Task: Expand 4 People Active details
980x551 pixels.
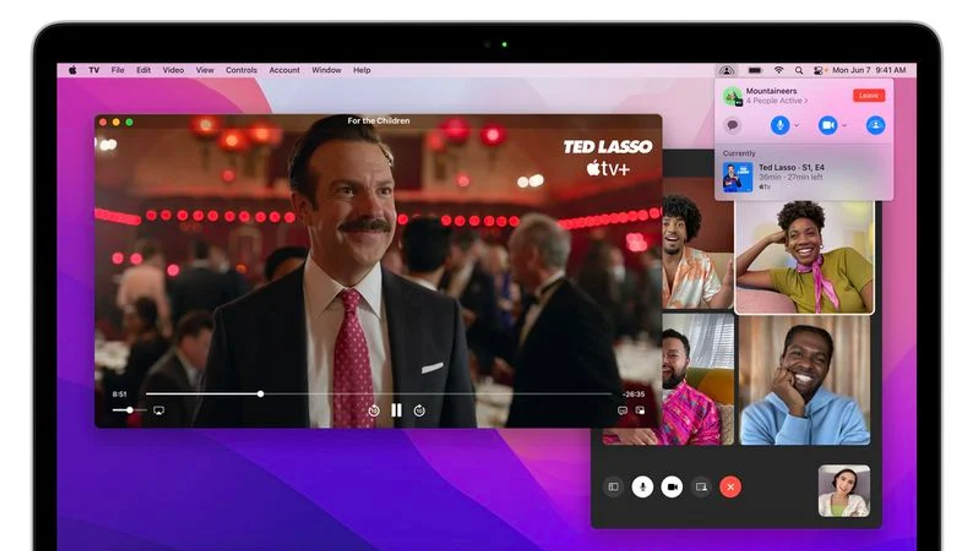Action: (777, 101)
